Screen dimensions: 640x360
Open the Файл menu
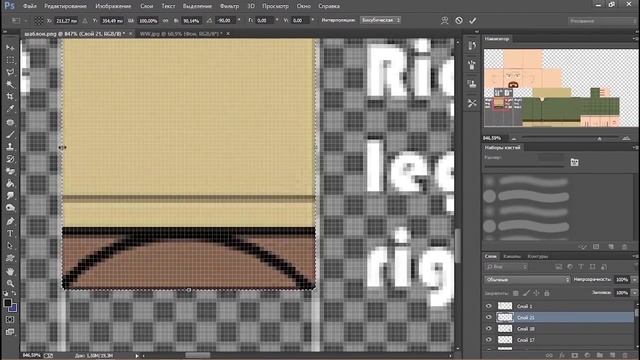(30, 6)
